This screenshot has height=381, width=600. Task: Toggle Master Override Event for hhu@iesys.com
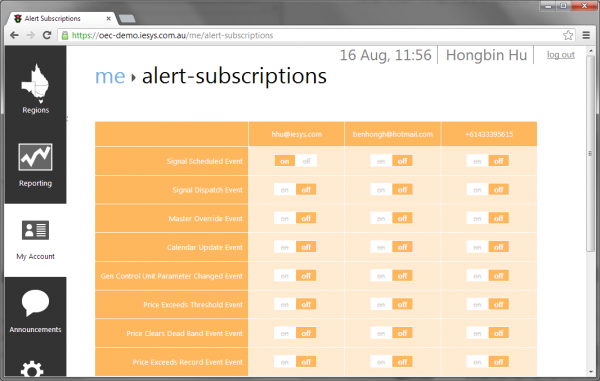295,218
